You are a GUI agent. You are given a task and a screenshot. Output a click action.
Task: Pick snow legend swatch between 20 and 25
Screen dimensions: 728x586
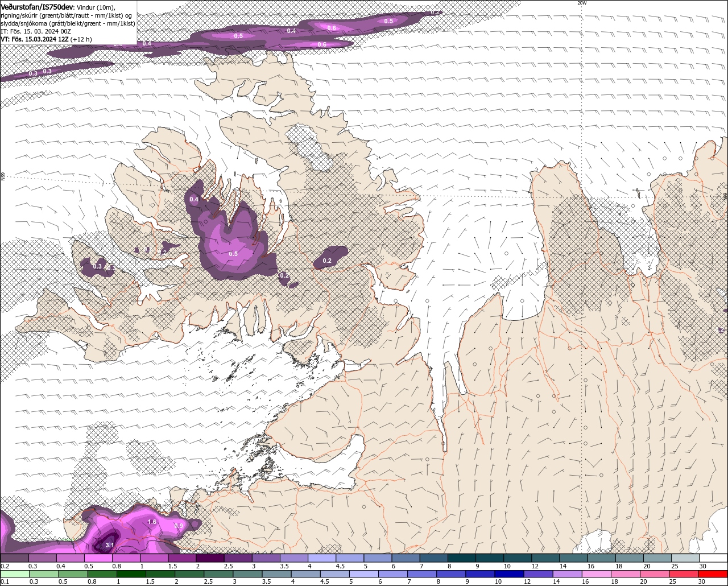[658, 558]
